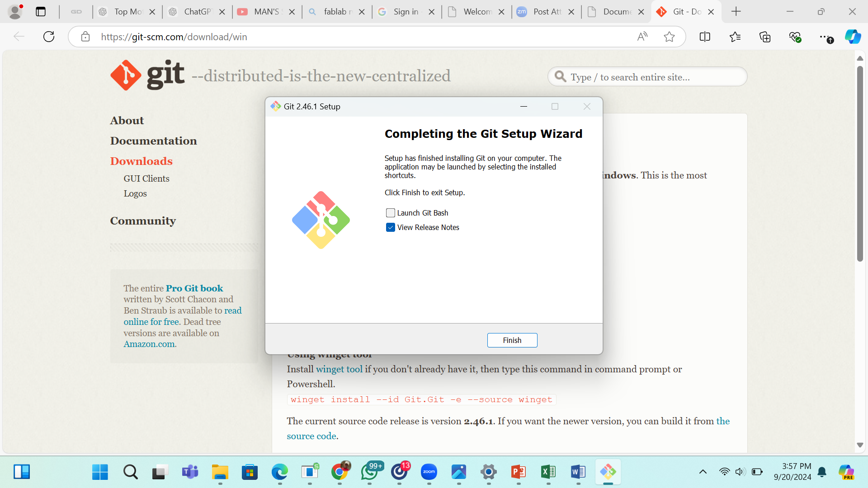The image size is (868, 488).
Task: Launch Word from the taskbar
Action: click(x=578, y=472)
